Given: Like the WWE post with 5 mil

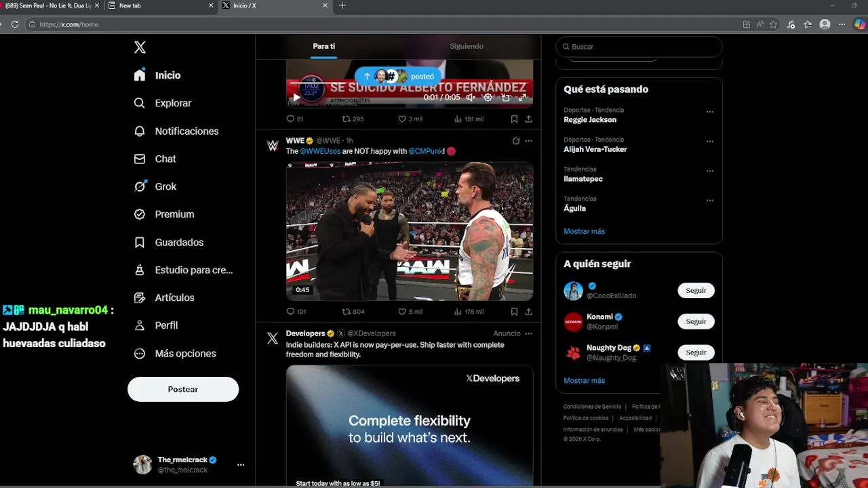Looking at the screenshot, I should coord(410,312).
